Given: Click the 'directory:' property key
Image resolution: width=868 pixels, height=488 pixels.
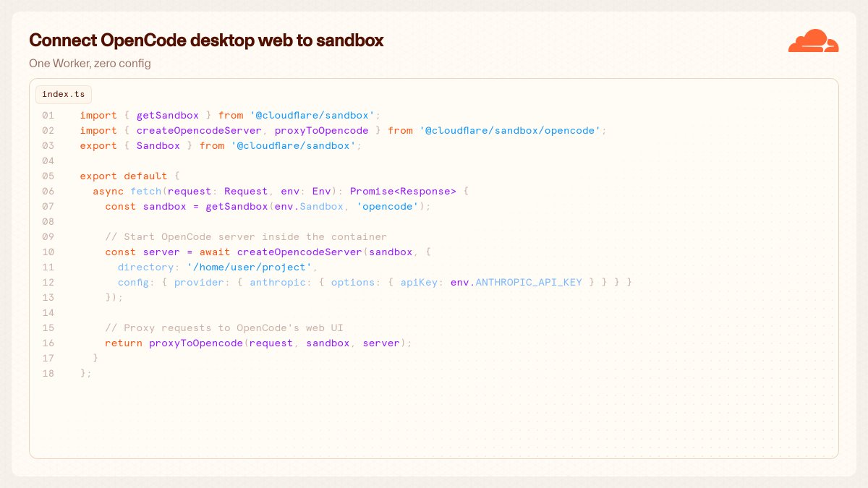Looking at the screenshot, I should coord(148,267).
